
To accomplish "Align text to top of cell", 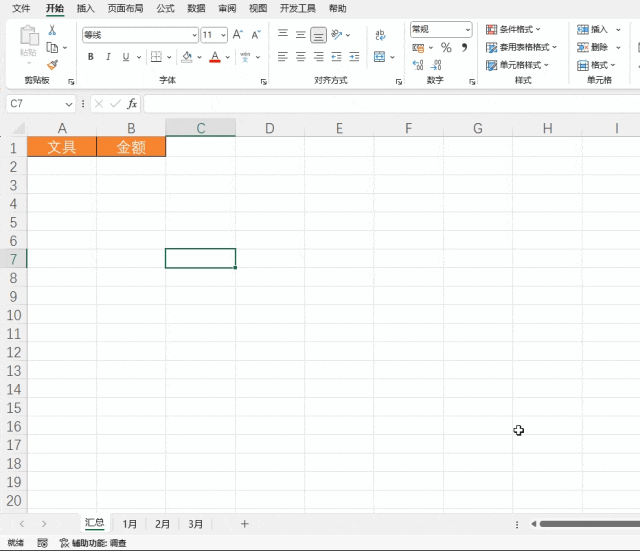I will pyautogui.click(x=283, y=34).
